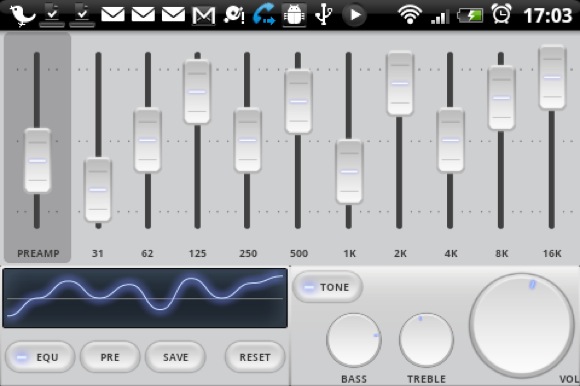This screenshot has width=580, height=386.
Task: Tap the alarm clock status icon
Action: pyautogui.click(x=502, y=14)
